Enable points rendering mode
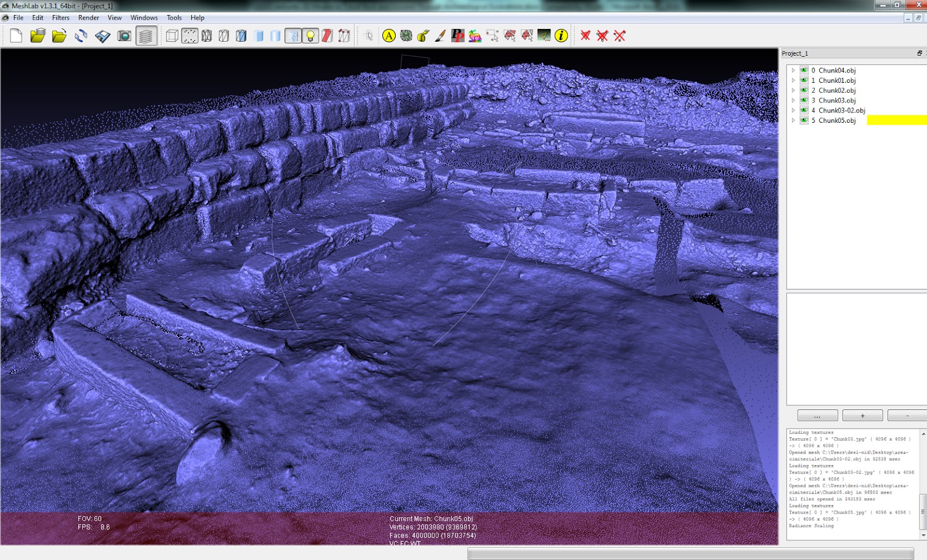The width and height of the screenshot is (927, 560). [188, 36]
